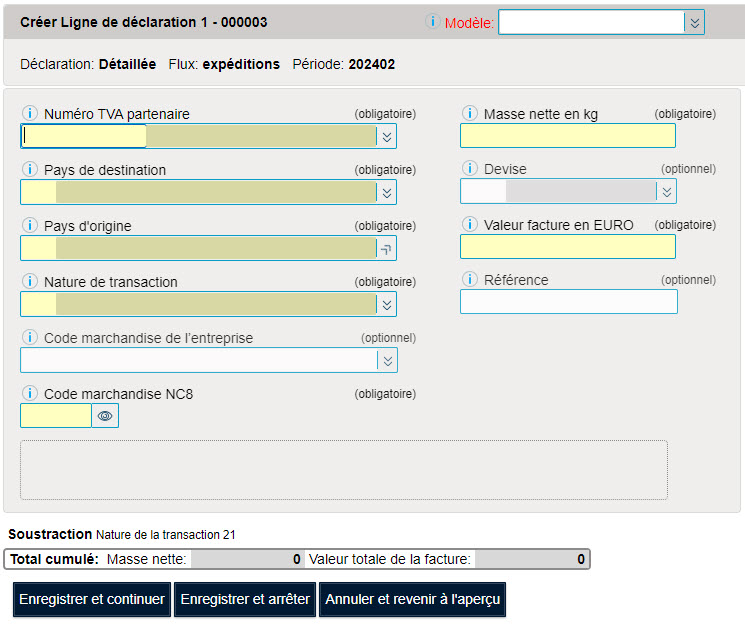Show info for Modèle selector

[432, 21]
